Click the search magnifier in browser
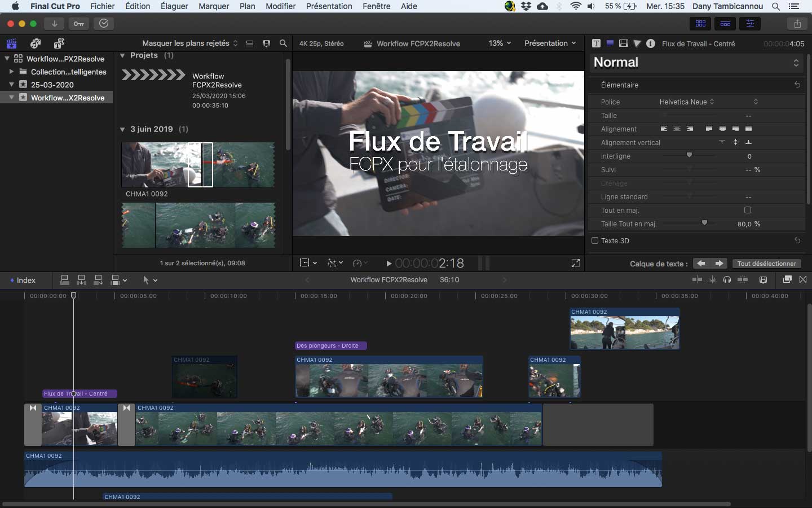Screen dimensions: 812x508 (283, 43)
